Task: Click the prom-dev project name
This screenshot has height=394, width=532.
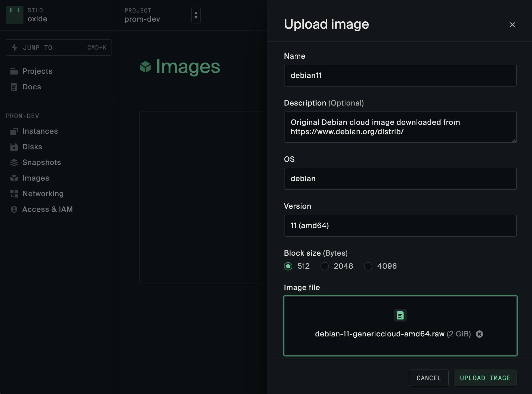Action: 142,19
